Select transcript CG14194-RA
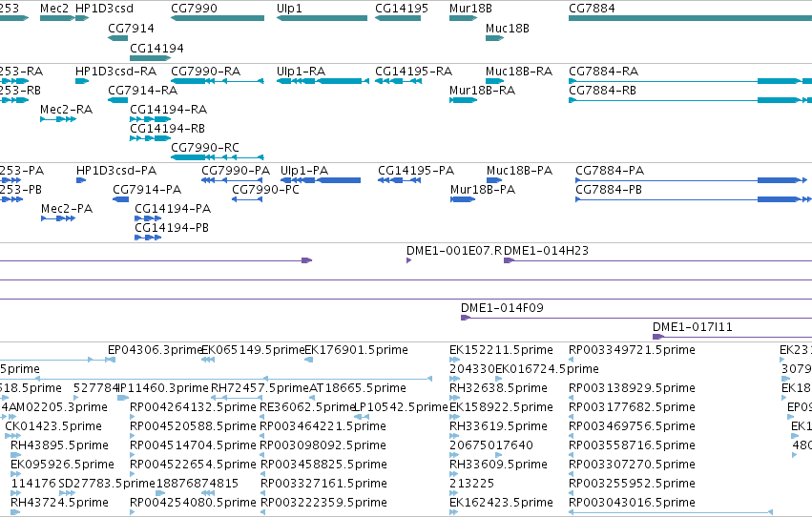The image size is (812, 517). (168, 109)
